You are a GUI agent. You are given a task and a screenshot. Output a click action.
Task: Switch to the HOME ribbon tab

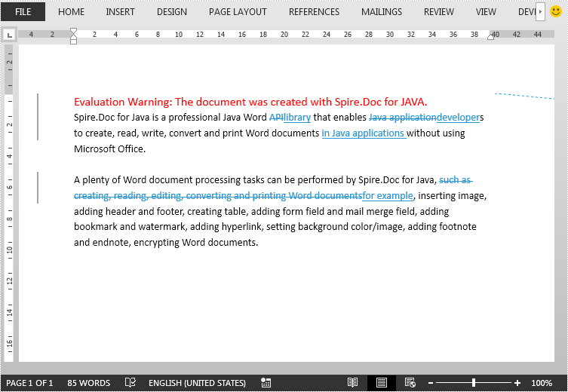[x=72, y=12]
